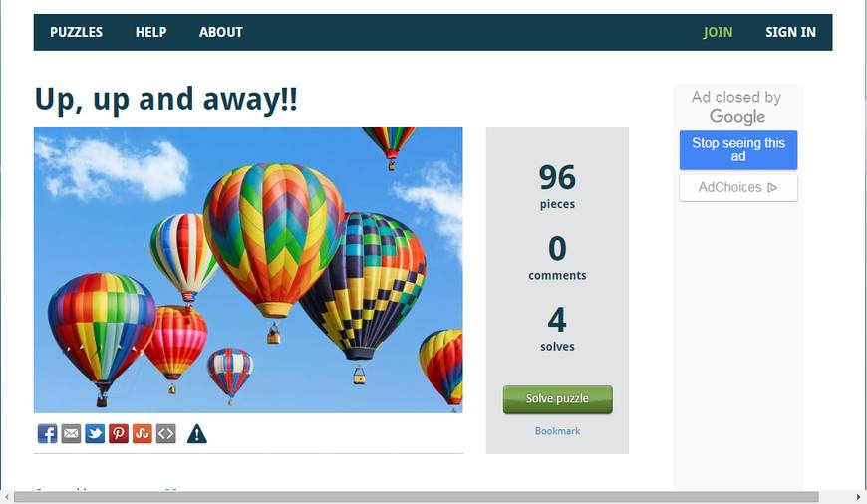Click SIGN IN in navigation bar
Screen dimensions: 867x504
(x=790, y=32)
